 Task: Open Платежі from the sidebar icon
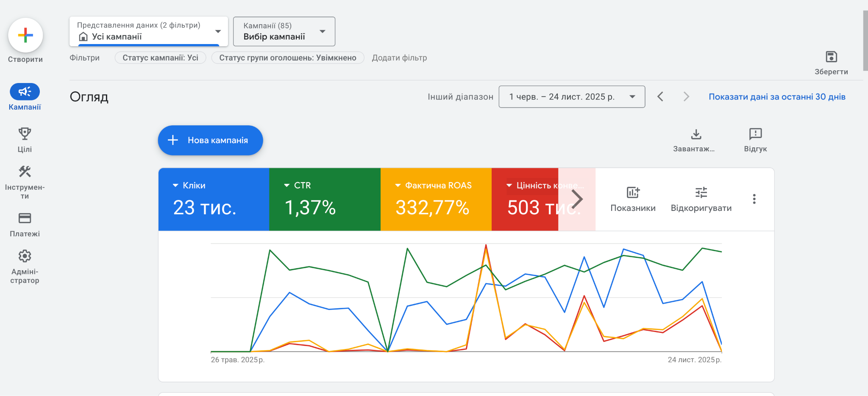(25, 218)
